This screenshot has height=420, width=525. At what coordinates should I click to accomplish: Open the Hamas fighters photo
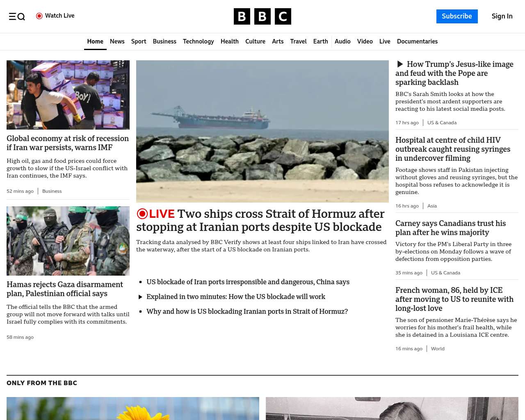click(x=68, y=241)
